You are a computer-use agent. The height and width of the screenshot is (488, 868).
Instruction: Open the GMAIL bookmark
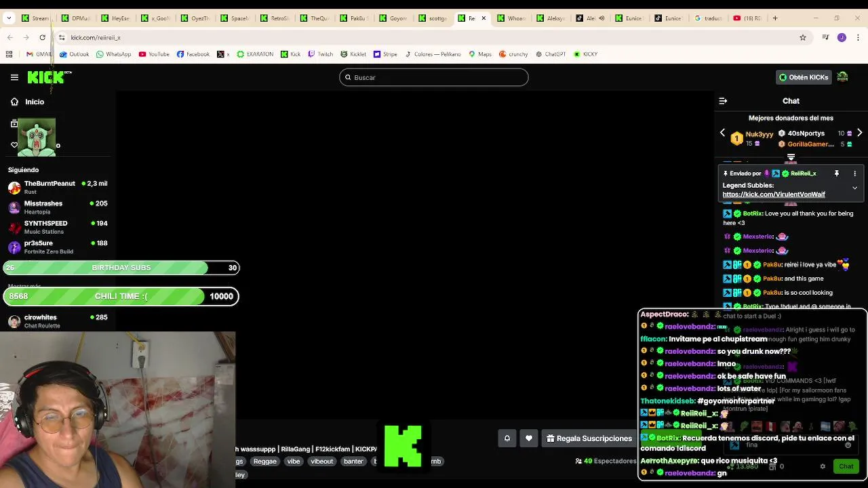(x=39, y=54)
